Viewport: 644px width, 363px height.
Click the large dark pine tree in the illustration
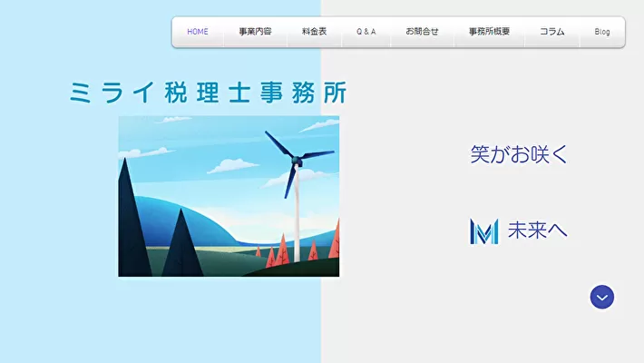[132, 227]
